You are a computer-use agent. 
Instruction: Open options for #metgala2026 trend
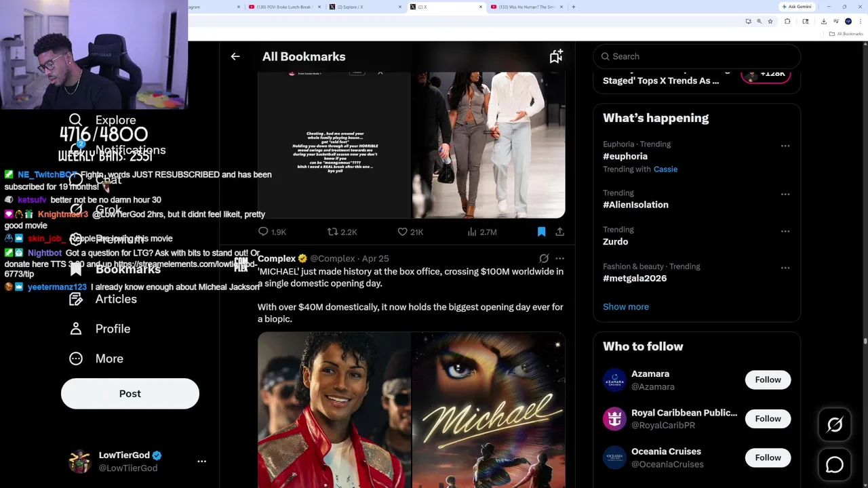(x=785, y=268)
